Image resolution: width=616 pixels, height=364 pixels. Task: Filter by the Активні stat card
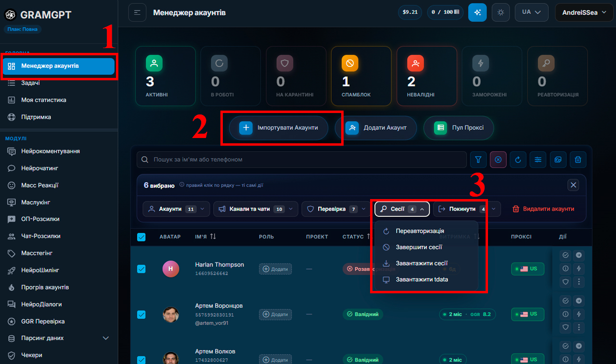[x=166, y=76]
